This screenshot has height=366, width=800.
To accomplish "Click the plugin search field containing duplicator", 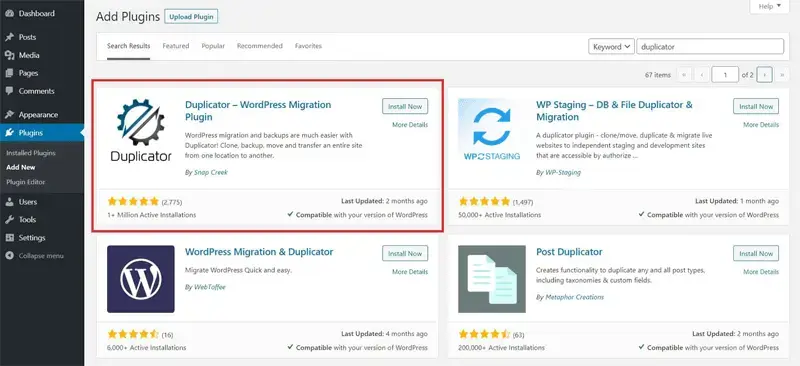I will point(710,46).
